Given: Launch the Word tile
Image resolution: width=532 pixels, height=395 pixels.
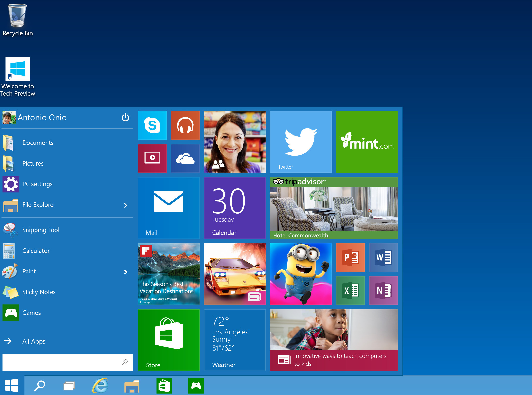Looking at the screenshot, I should tap(383, 257).
